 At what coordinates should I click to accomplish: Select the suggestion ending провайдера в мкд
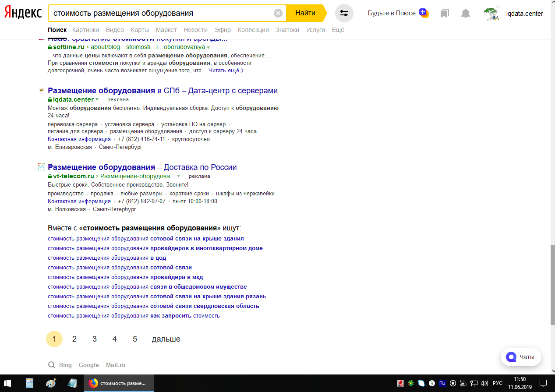click(125, 277)
